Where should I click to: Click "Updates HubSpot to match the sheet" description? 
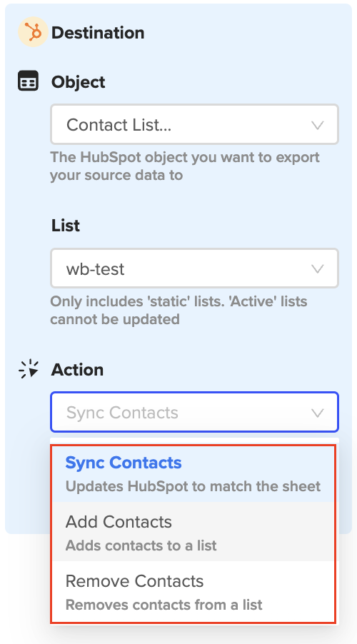193,486
